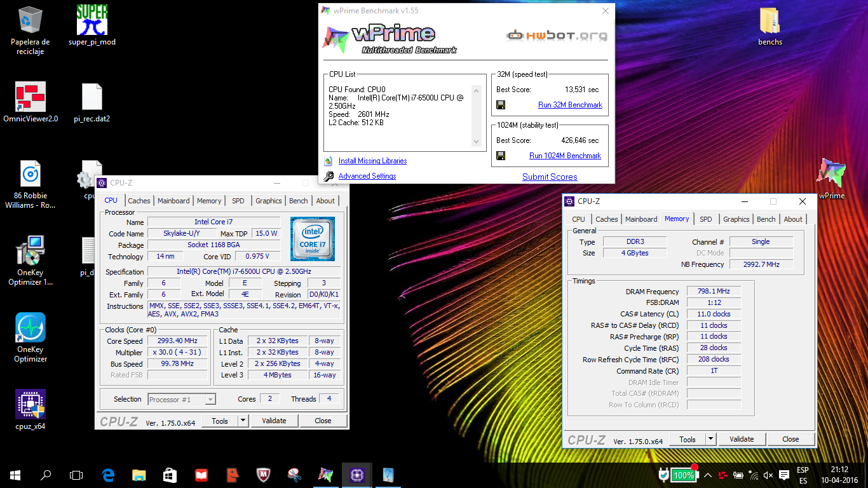Open Tools dropdown arrow in left CPU-Z
Screen dimensions: 868x488
point(243,421)
